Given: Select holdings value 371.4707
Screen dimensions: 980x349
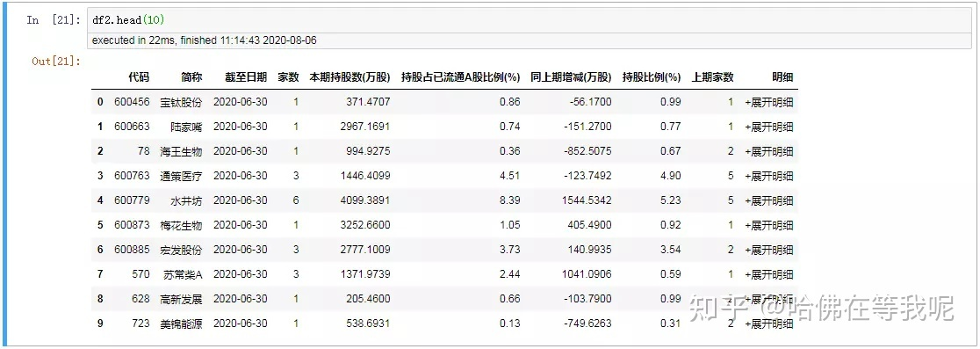Looking at the screenshot, I should tap(368, 102).
